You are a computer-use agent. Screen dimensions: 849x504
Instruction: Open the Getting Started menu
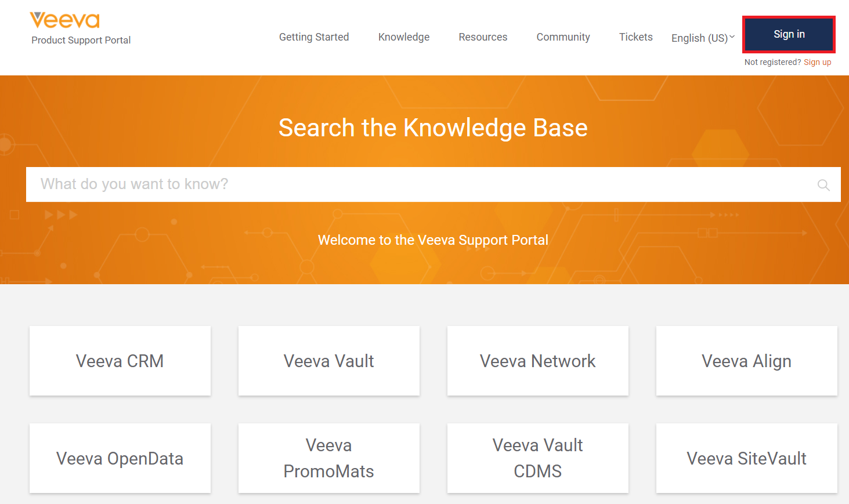click(x=314, y=37)
